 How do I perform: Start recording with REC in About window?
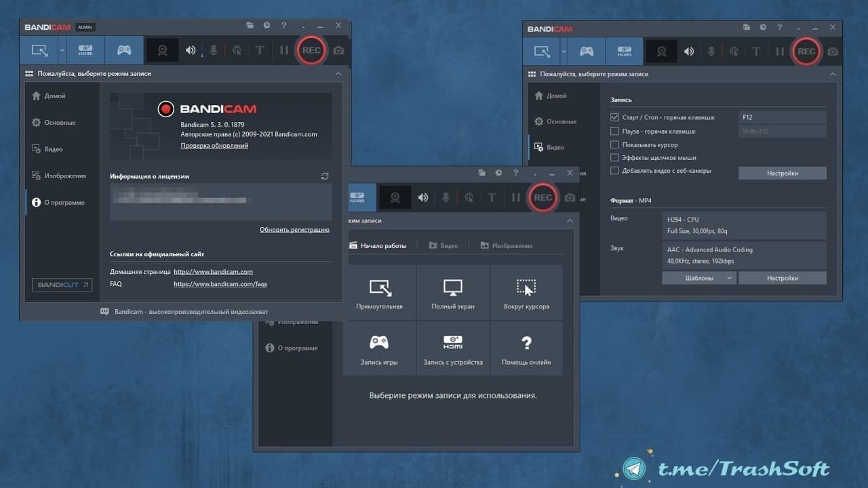coord(311,50)
